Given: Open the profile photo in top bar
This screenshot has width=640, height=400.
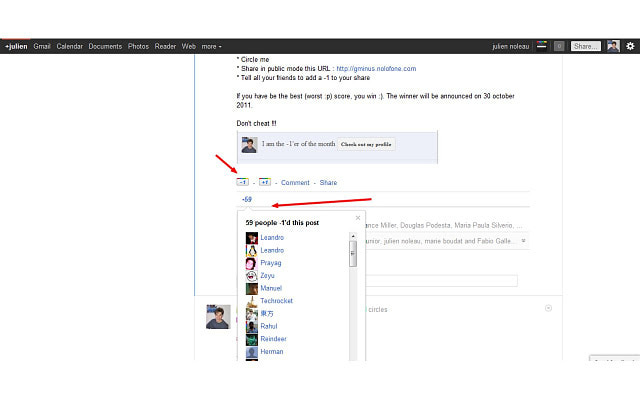Looking at the screenshot, I should pos(612,45).
